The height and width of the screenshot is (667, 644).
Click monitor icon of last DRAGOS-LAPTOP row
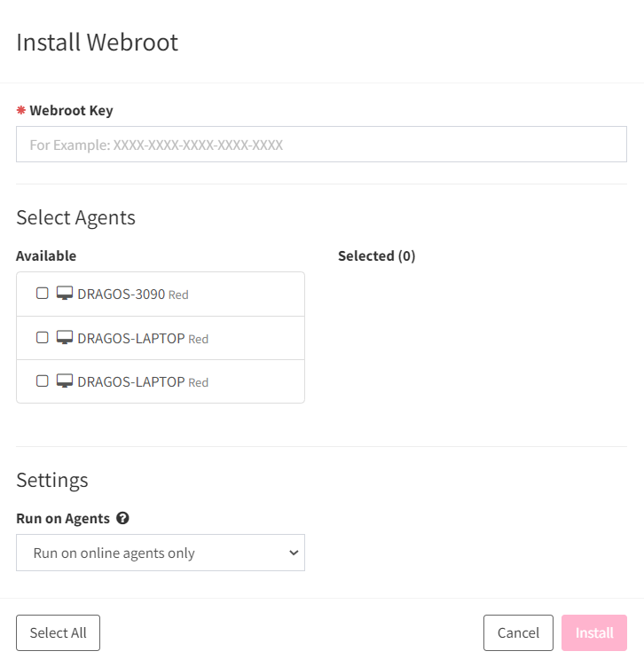65,381
